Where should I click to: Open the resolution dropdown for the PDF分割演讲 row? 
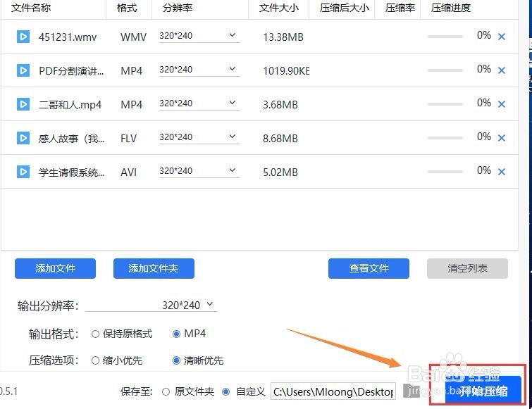[x=199, y=70]
